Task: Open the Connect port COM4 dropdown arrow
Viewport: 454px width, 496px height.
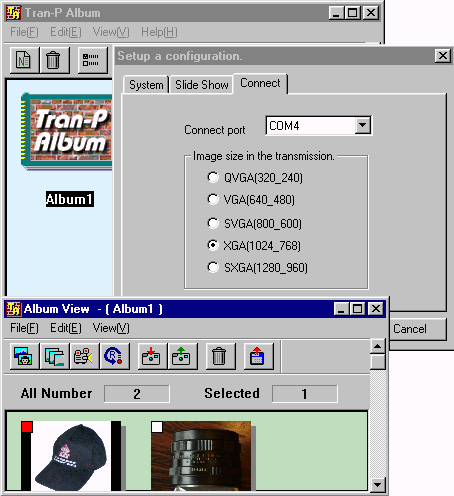Action: coord(362,126)
